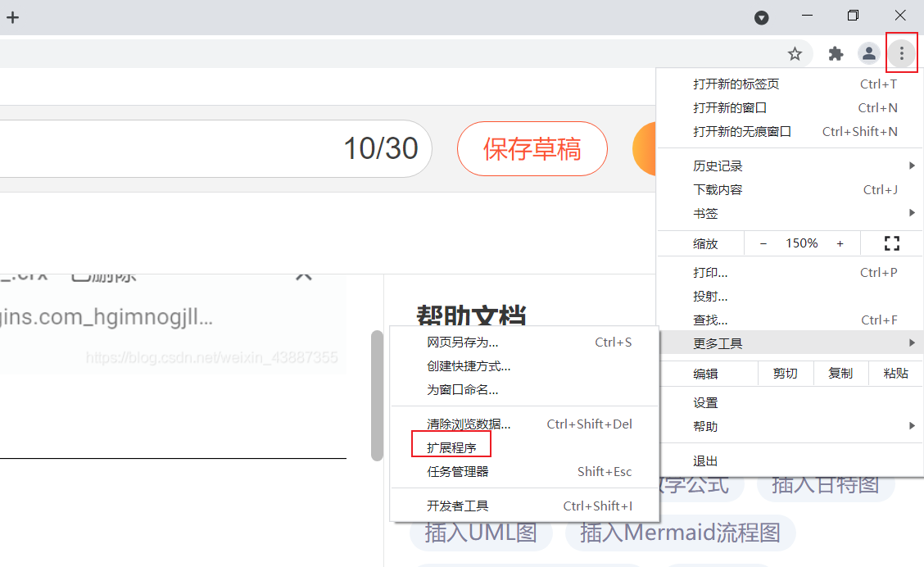The width and height of the screenshot is (924, 567).
Task: Open 设置 from the Chrome menu
Action: (704, 402)
